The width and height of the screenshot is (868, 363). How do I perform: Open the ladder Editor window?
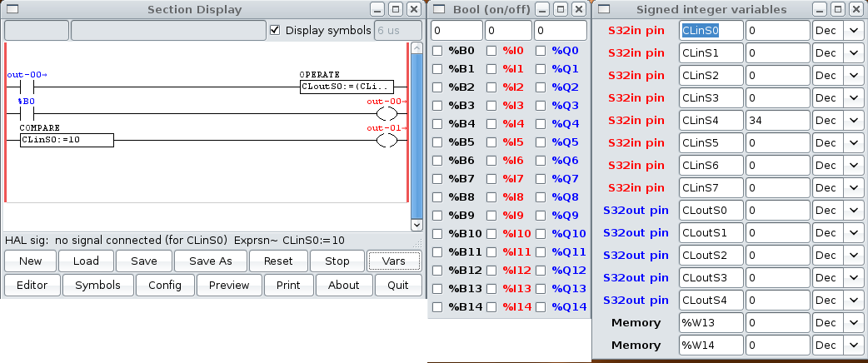[x=32, y=286]
